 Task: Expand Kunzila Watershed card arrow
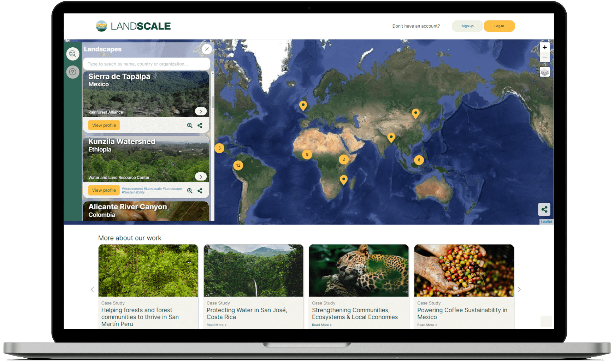pos(201,177)
